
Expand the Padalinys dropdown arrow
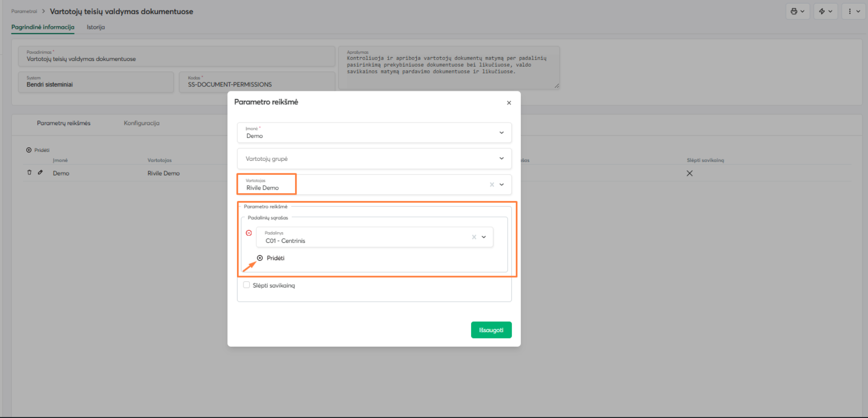tap(484, 237)
